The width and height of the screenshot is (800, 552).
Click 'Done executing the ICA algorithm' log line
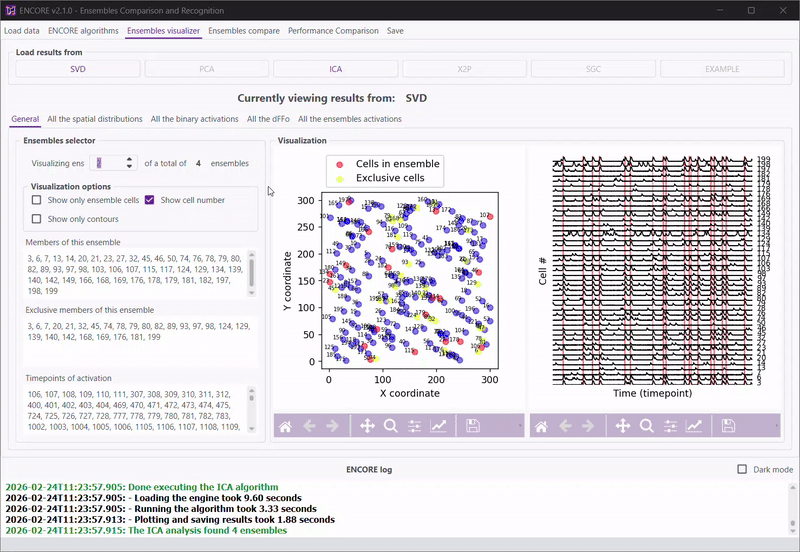(142, 487)
